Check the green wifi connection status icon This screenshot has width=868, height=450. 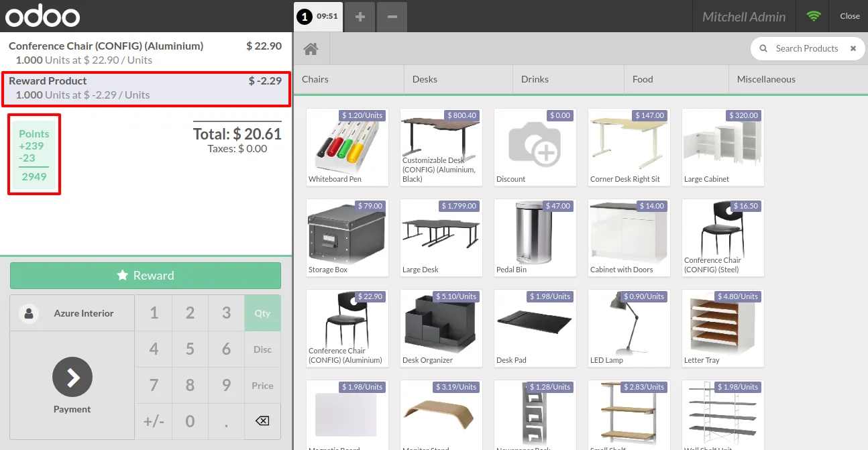[814, 16]
